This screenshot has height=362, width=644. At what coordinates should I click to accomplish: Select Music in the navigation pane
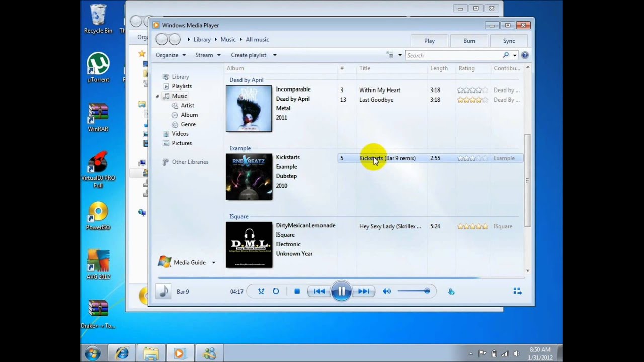click(x=179, y=96)
